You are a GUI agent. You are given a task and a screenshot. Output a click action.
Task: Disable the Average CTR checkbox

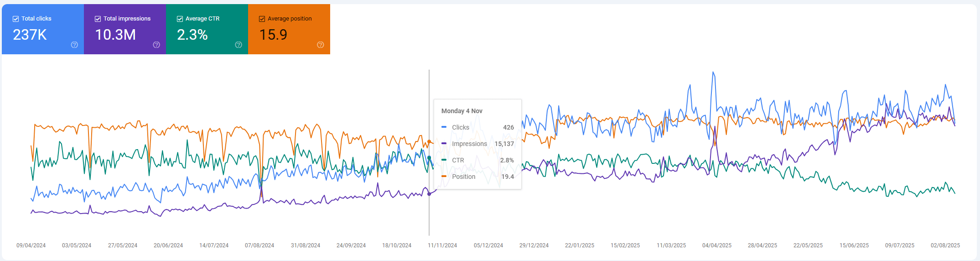tap(180, 19)
